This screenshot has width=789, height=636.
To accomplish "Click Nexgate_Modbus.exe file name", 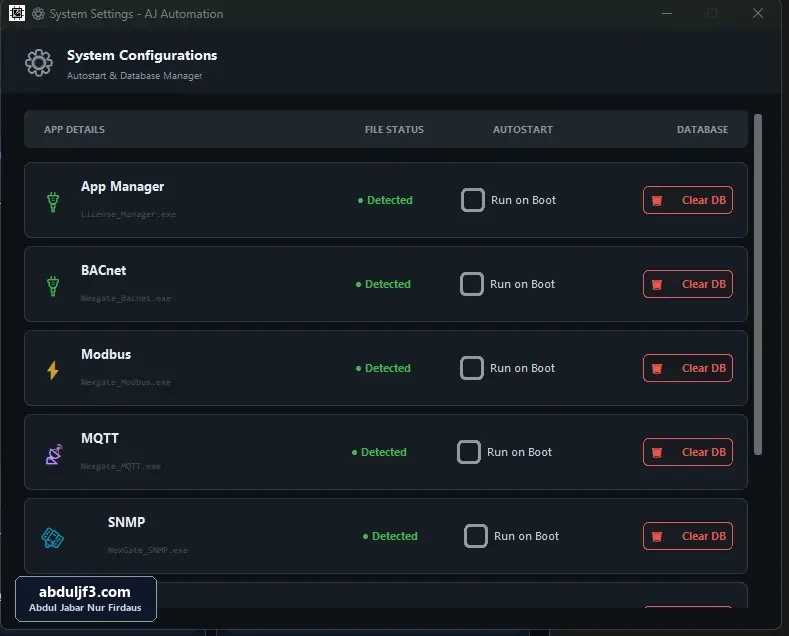I will click(x=126, y=382).
